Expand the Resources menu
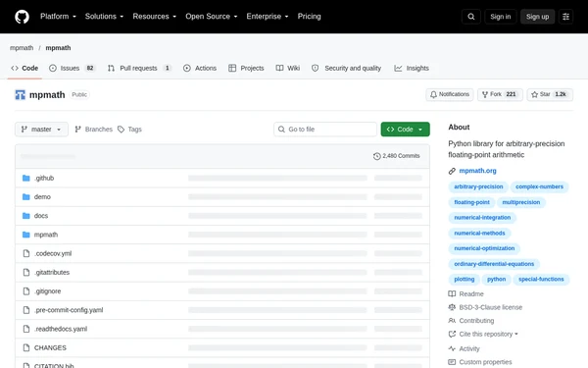Viewport: 588px width, 368px height. (155, 17)
